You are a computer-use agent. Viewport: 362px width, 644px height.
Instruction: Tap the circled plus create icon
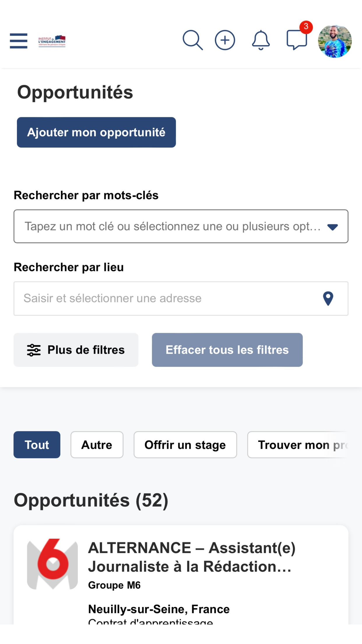coord(225,40)
